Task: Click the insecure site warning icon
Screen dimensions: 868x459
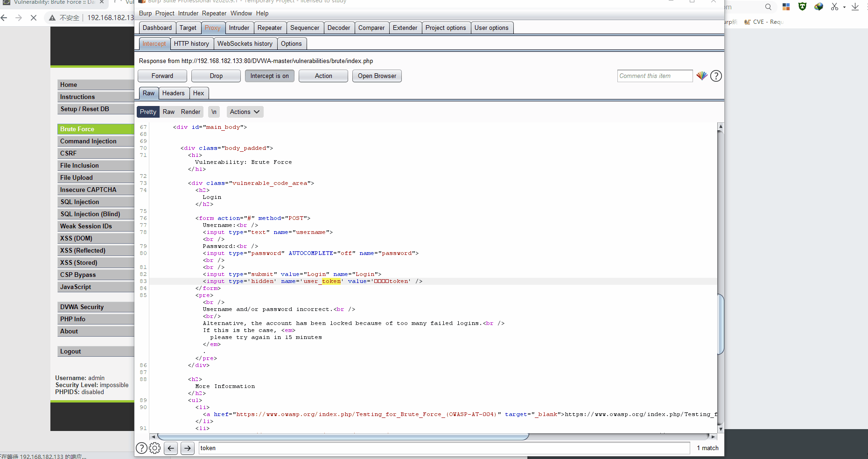Action: [x=53, y=18]
